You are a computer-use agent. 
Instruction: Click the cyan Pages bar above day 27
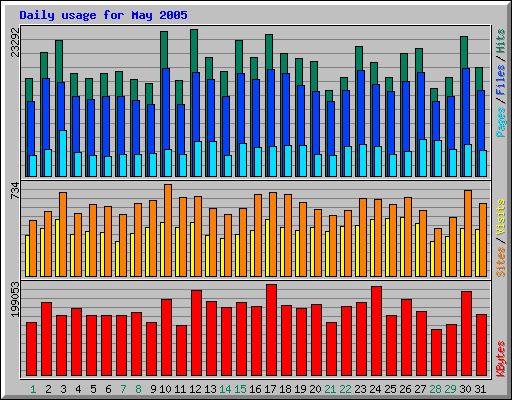(x=423, y=158)
